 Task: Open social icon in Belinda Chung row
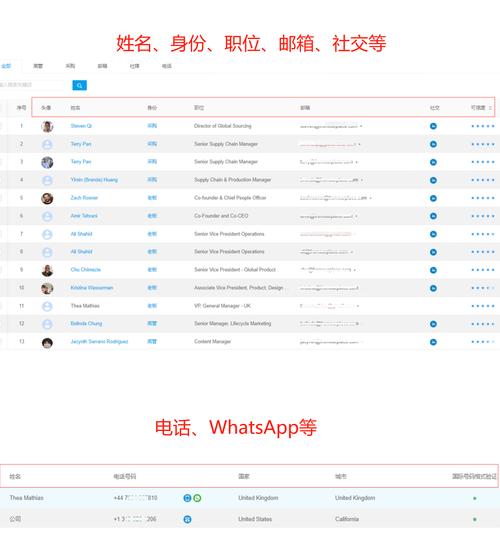coord(433,324)
